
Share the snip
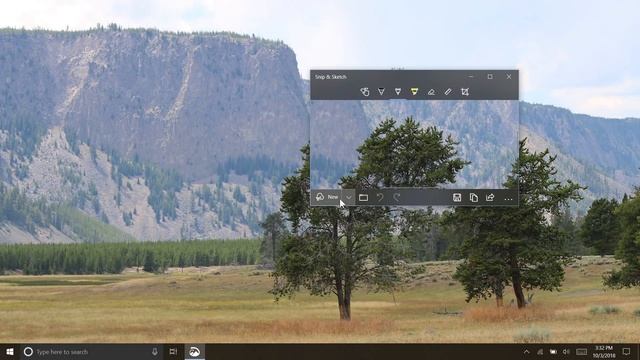pos(490,198)
